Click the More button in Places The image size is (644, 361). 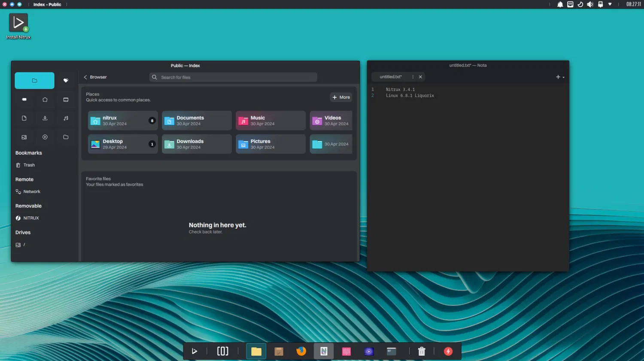click(341, 97)
